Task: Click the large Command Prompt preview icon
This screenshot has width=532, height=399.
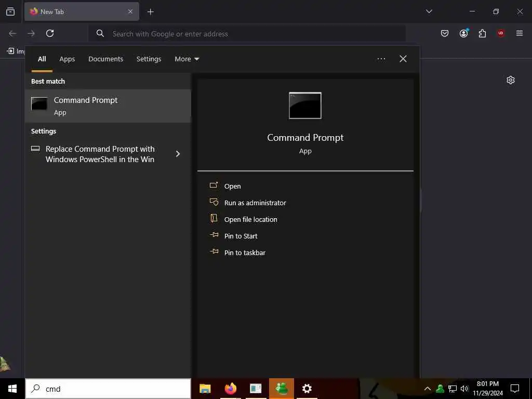Action: click(305, 105)
